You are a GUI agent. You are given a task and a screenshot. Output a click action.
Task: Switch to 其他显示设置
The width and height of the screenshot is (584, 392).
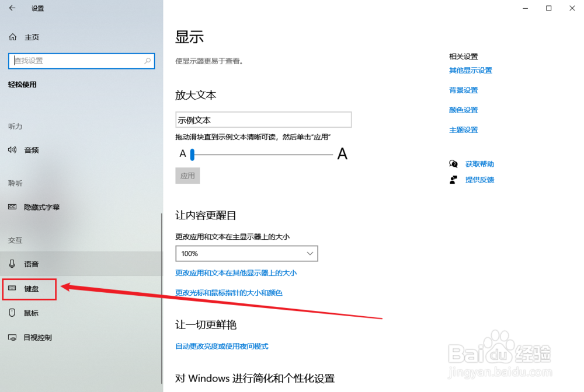click(x=471, y=70)
